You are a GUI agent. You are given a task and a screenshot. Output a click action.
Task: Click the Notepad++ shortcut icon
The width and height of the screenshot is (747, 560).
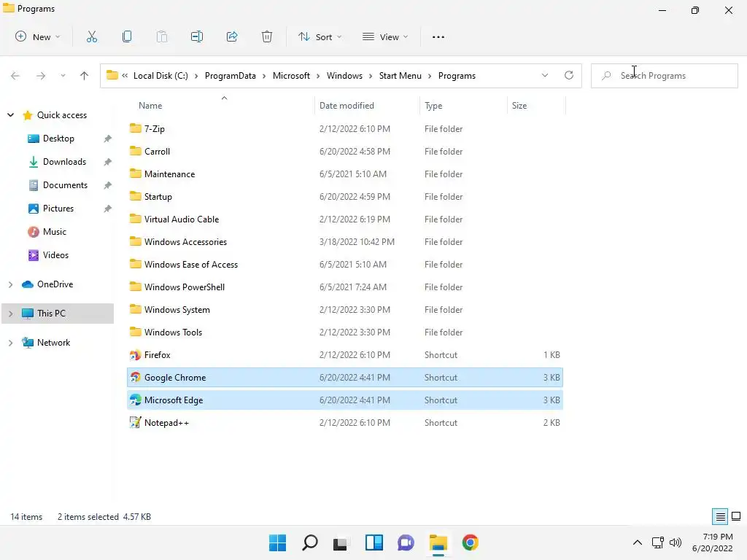pos(135,422)
